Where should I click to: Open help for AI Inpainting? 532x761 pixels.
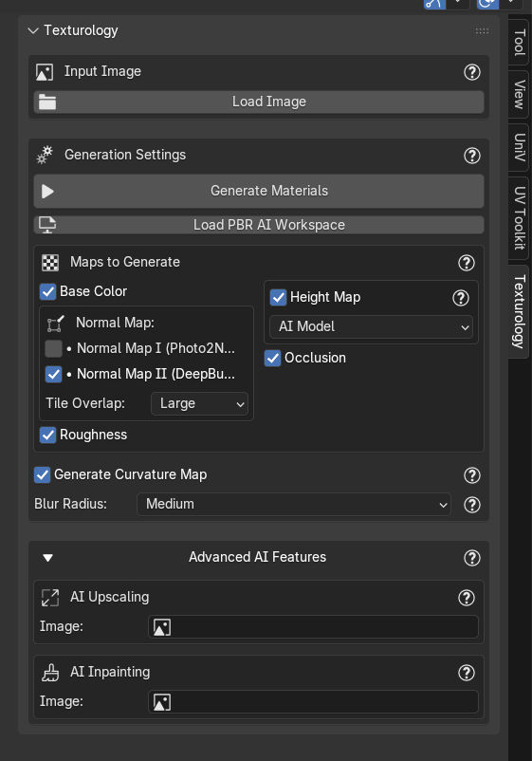coord(467,673)
